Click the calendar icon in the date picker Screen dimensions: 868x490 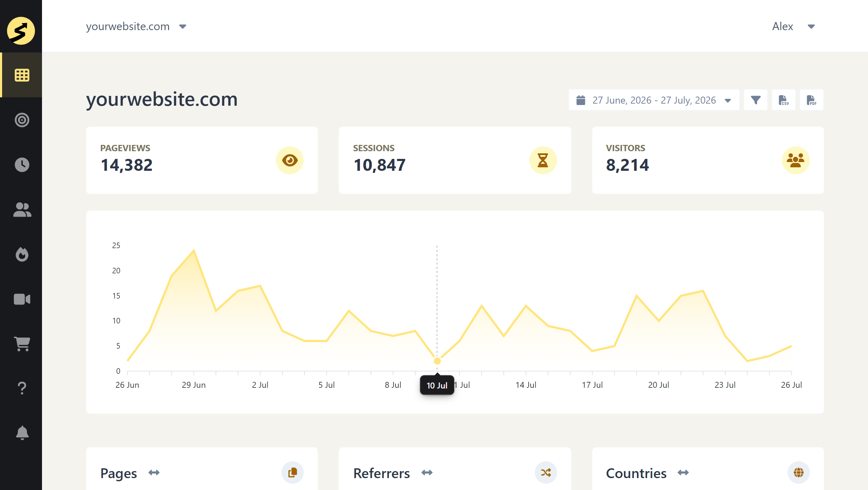(581, 100)
